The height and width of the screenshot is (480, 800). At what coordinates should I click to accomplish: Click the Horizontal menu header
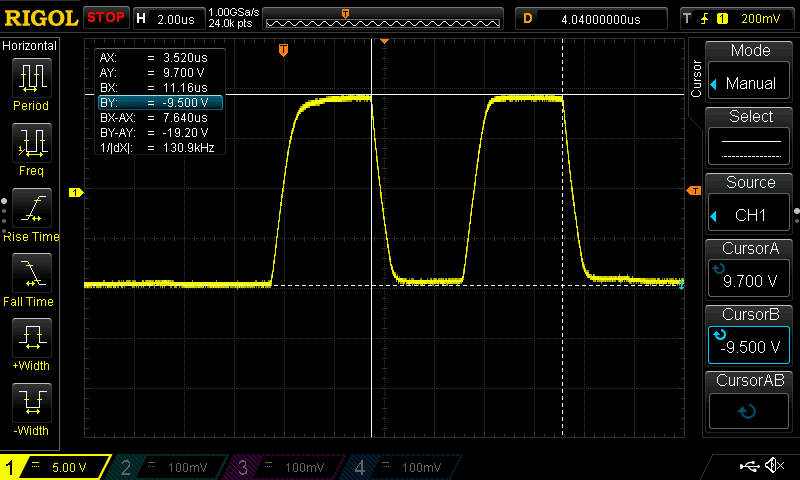(30, 46)
